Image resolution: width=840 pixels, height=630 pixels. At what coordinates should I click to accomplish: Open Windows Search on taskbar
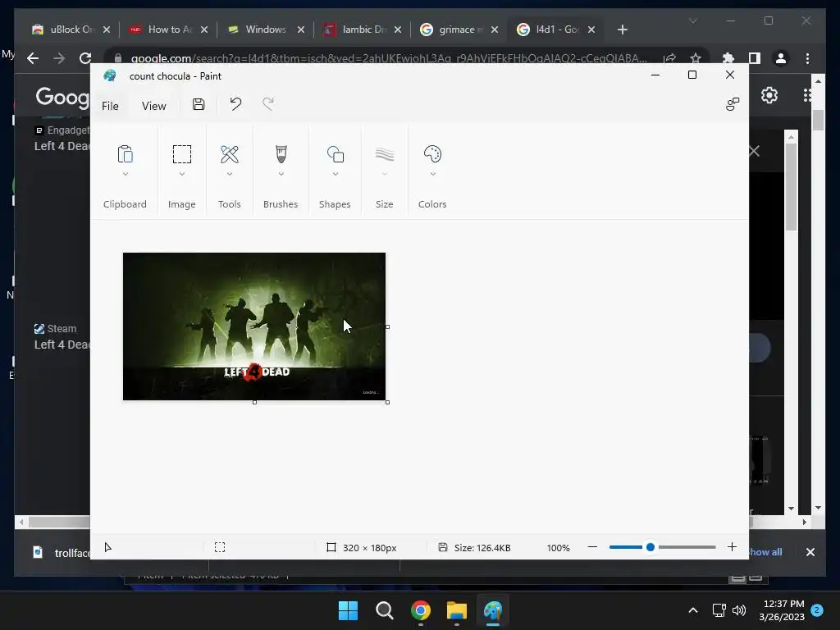tap(384, 610)
